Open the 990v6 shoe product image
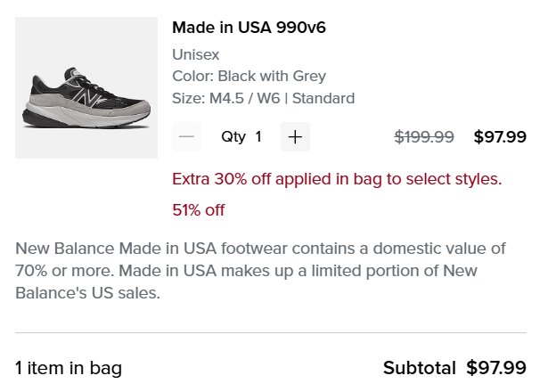The height and width of the screenshot is (392, 548). (86, 87)
